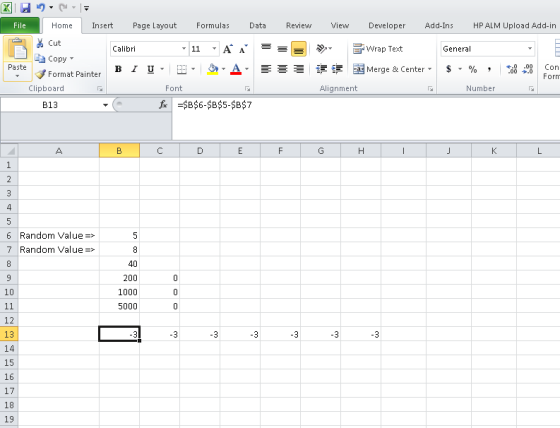Decrease font size with Shrink Font icon
This screenshot has height=428, width=560.
(x=243, y=49)
